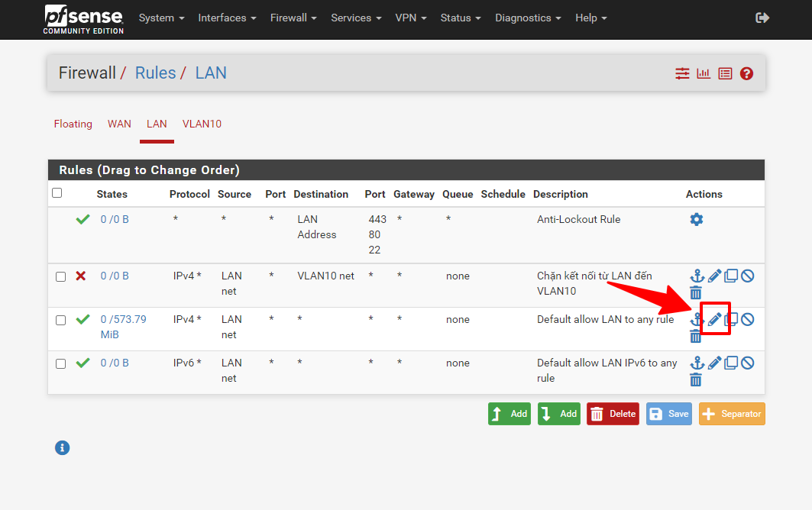Click the anti-lockout rule settings gear
Screen dimensions: 812x510
point(696,220)
